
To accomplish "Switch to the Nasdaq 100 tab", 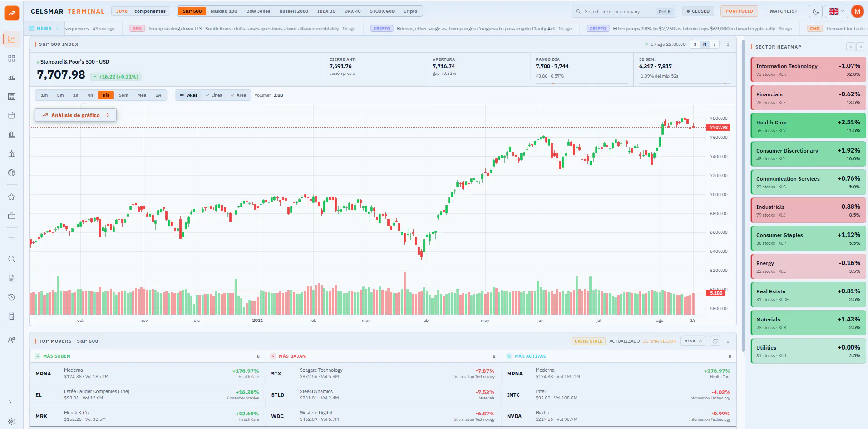I will tap(224, 11).
